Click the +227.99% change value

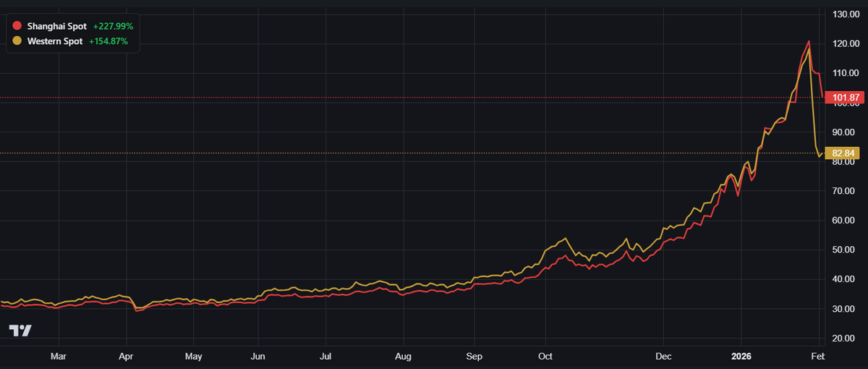113,26
